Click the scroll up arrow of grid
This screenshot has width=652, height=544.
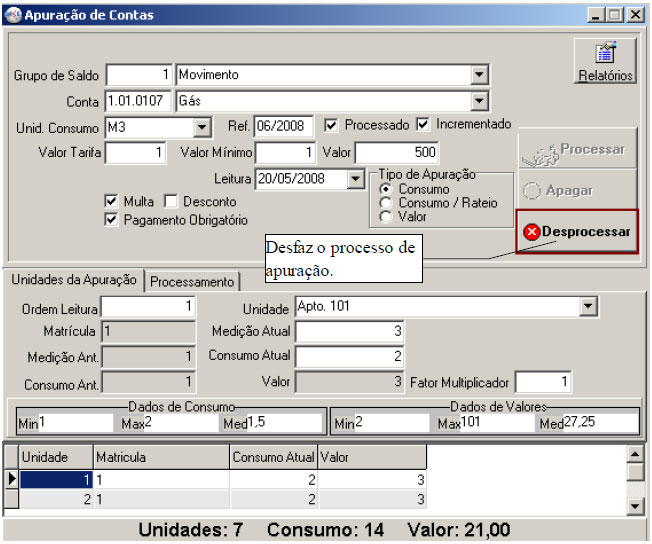pyautogui.click(x=635, y=454)
